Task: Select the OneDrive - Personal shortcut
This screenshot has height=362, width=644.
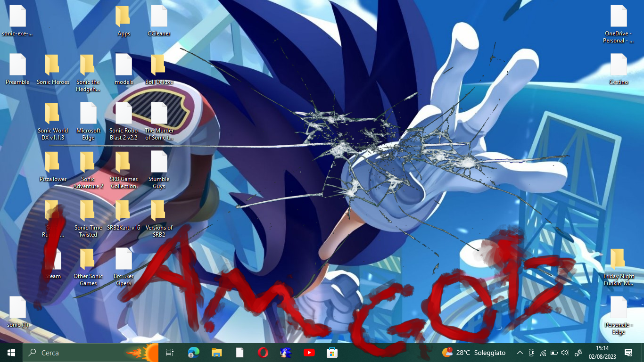Action: pos(618,25)
